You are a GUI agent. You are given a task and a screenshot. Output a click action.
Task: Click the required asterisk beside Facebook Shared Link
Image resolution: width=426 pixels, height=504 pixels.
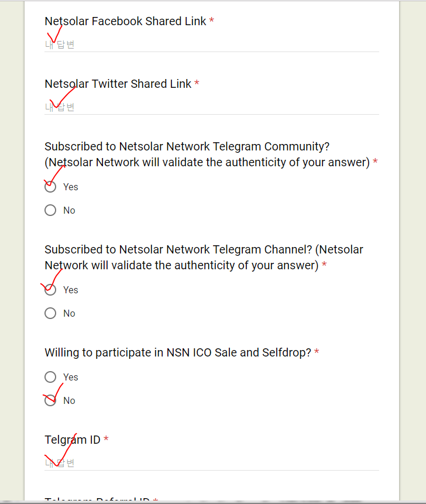(x=211, y=22)
